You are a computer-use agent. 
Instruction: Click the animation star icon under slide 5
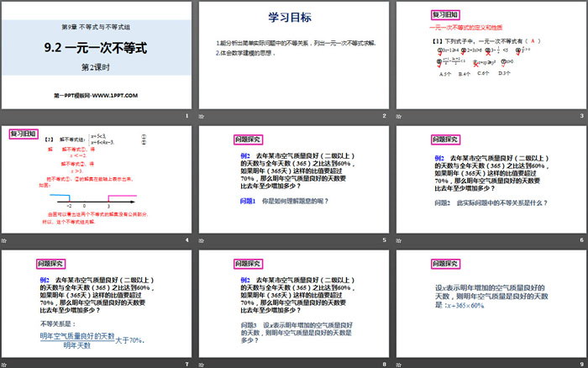pos(202,240)
